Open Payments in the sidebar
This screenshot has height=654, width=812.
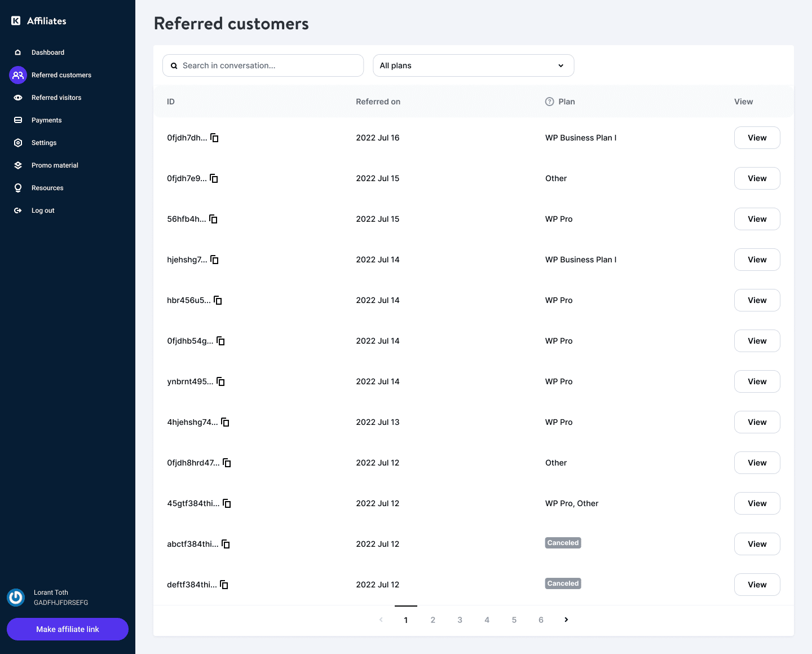pyautogui.click(x=46, y=120)
